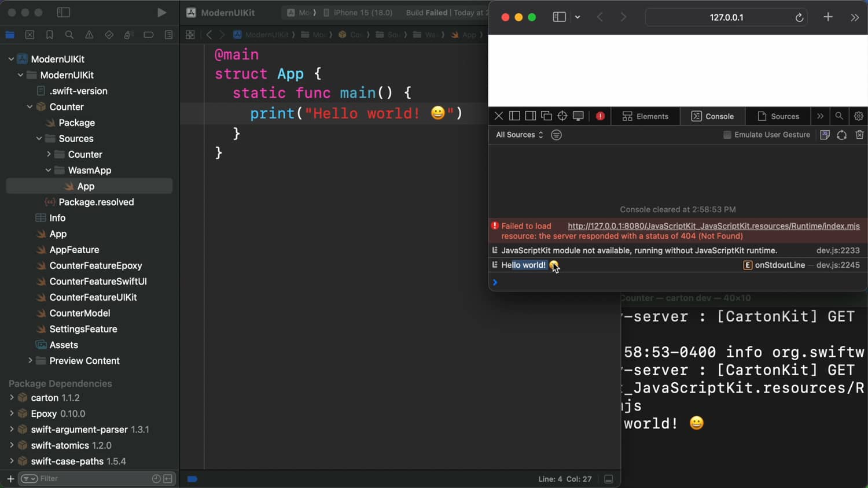Open the Breakpoint navigator

(149, 35)
